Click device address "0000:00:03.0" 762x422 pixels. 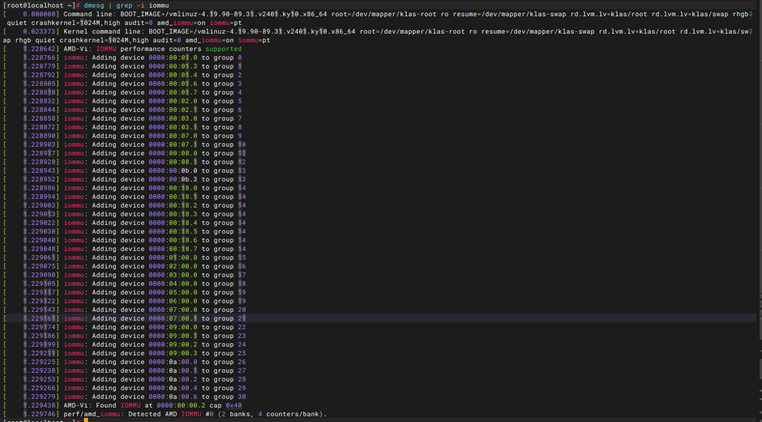[x=173, y=119]
